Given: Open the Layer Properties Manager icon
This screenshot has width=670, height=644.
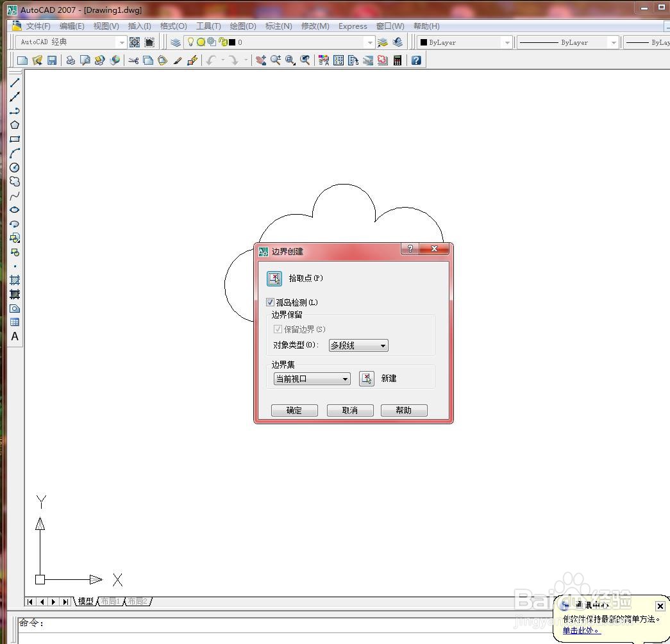Looking at the screenshot, I should (175, 42).
